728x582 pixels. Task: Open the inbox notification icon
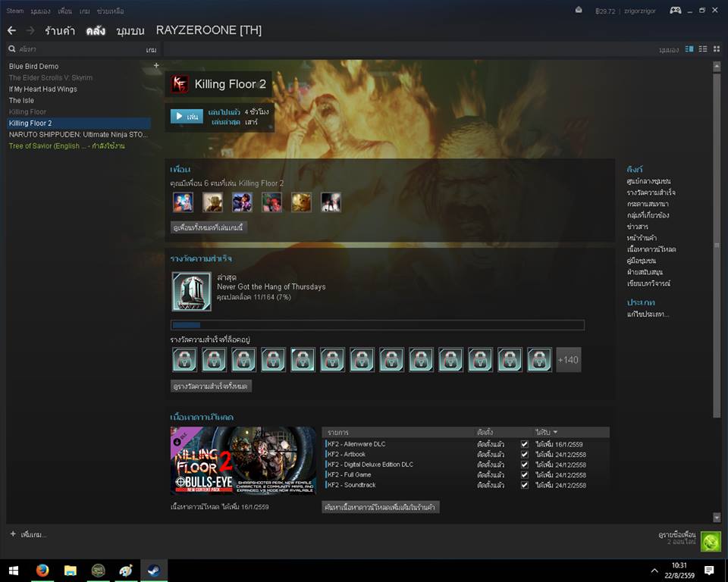click(x=579, y=10)
